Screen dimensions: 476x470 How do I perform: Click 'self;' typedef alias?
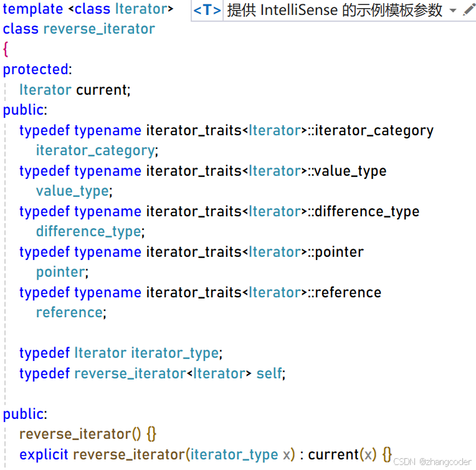271,373
